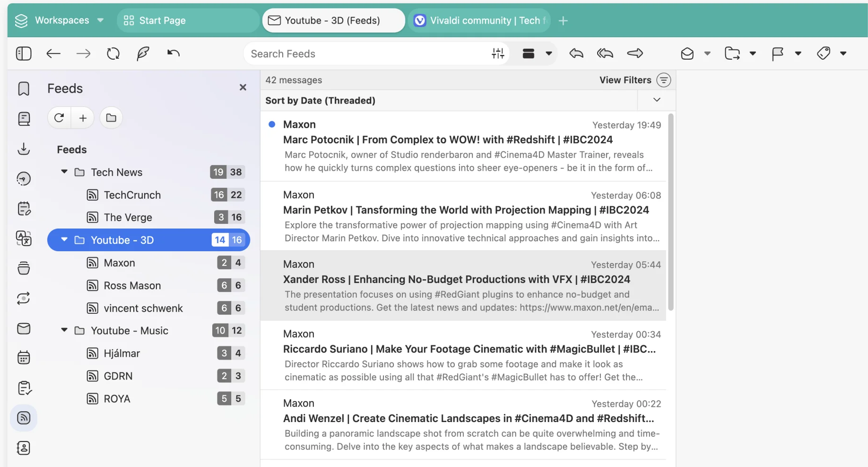Open Riccardo Suriano MagicBullet message

[463, 355]
